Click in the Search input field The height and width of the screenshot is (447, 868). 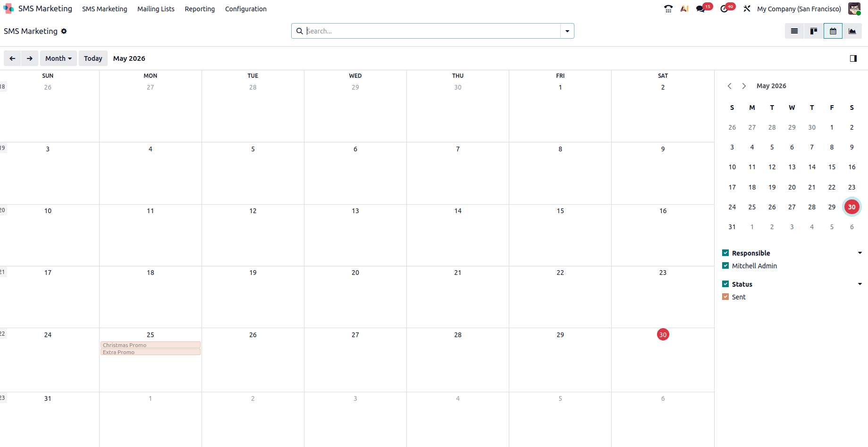(433, 31)
